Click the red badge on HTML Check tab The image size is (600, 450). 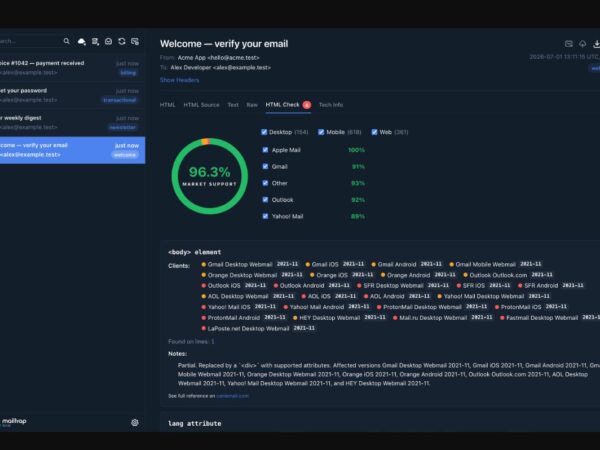click(307, 105)
